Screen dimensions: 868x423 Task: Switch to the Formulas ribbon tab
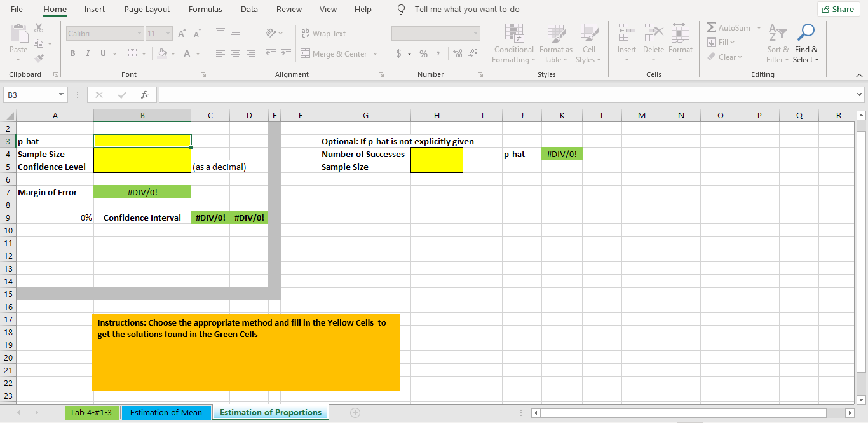click(x=205, y=9)
